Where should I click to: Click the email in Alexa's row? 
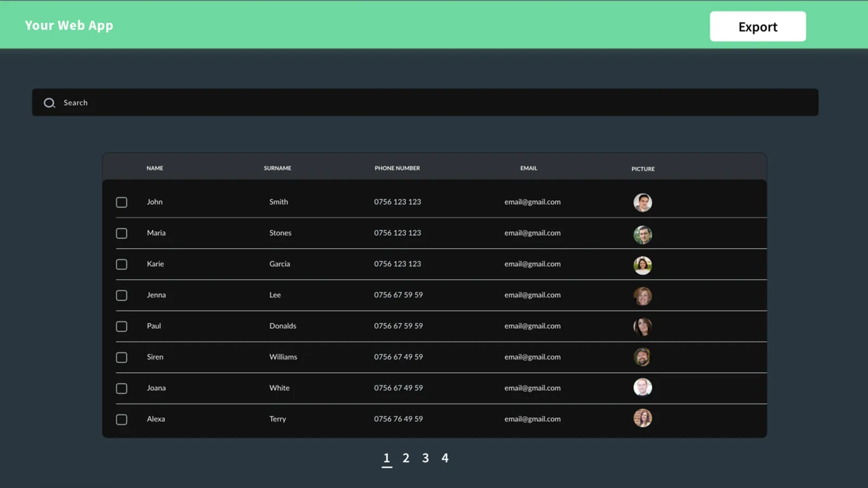(533, 419)
